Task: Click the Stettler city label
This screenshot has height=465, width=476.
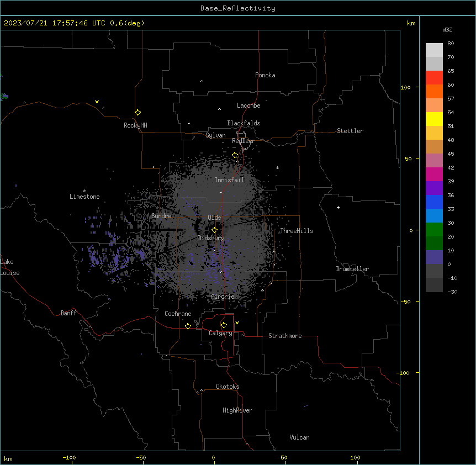Action: [x=350, y=131]
